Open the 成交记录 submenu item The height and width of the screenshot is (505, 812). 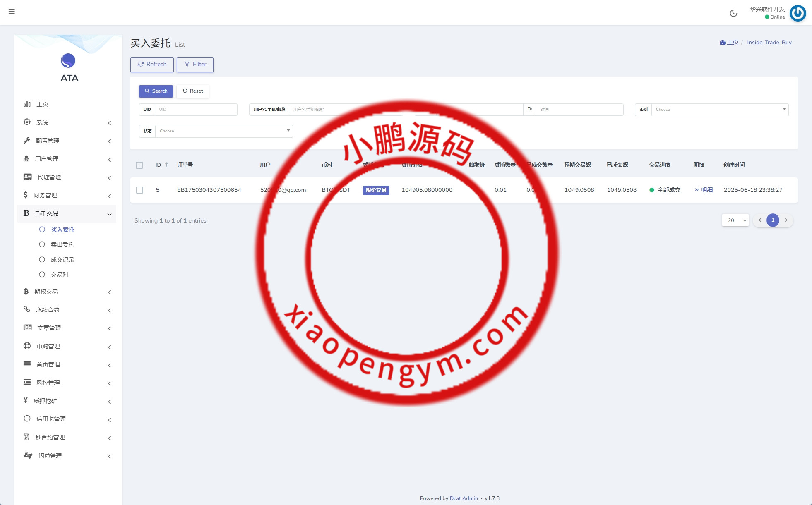coord(62,260)
